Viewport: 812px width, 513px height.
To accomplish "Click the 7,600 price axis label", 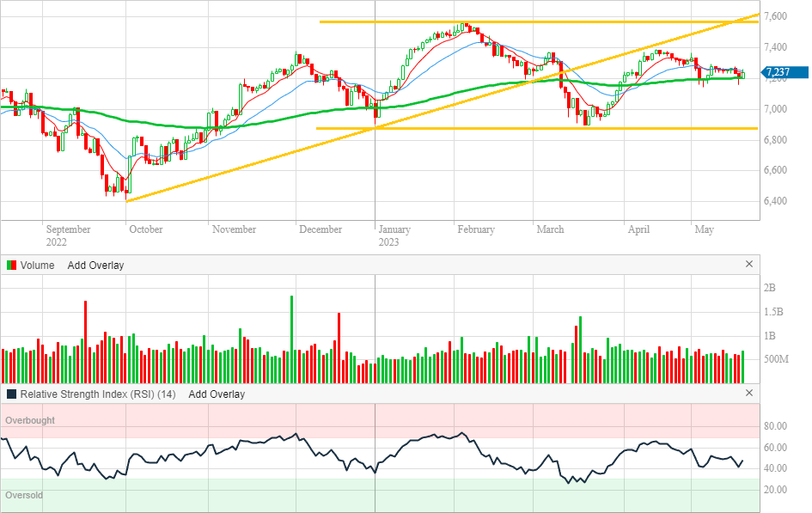I will 777,16.
